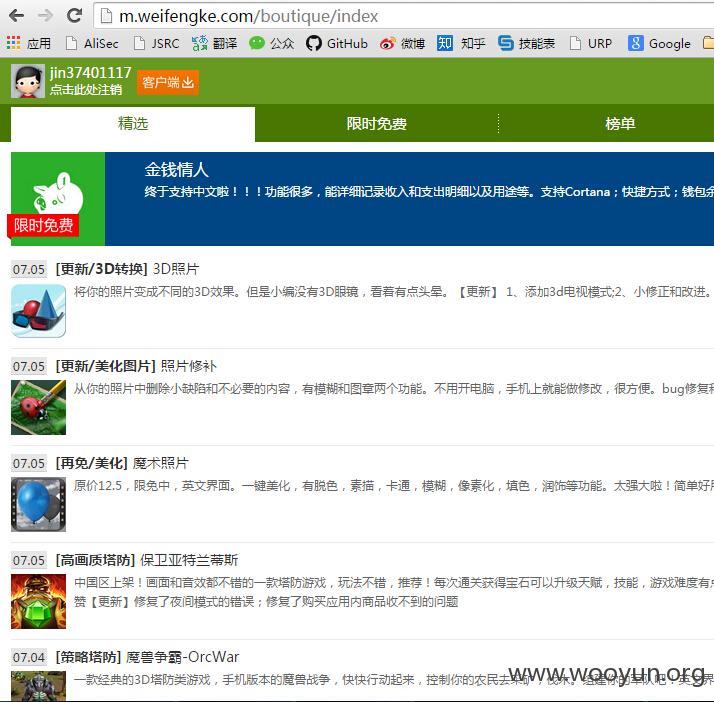Click the 金钱情人 banner description text
714x702 pixels.
pos(429,192)
